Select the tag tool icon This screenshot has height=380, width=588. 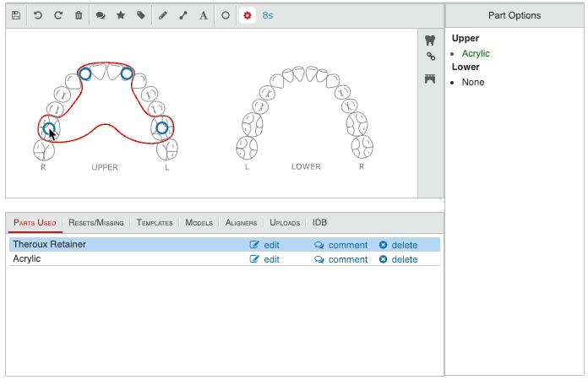click(x=141, y=15)
